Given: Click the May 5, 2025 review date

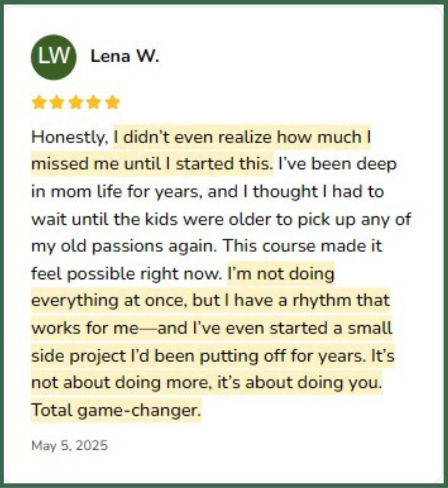Looking at the screenshot, I should coord(70,446).
